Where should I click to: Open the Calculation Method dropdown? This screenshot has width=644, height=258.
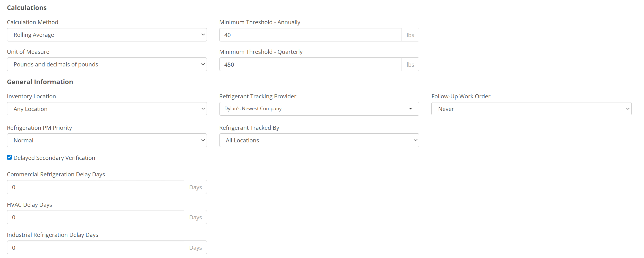click(106, 35)
